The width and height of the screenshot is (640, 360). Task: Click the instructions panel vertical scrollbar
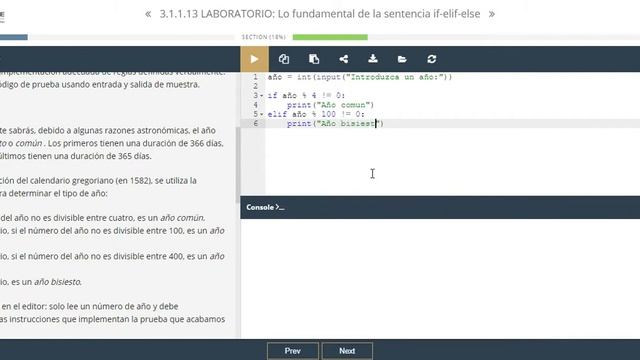pyautogui.click(x=238, y=165)
